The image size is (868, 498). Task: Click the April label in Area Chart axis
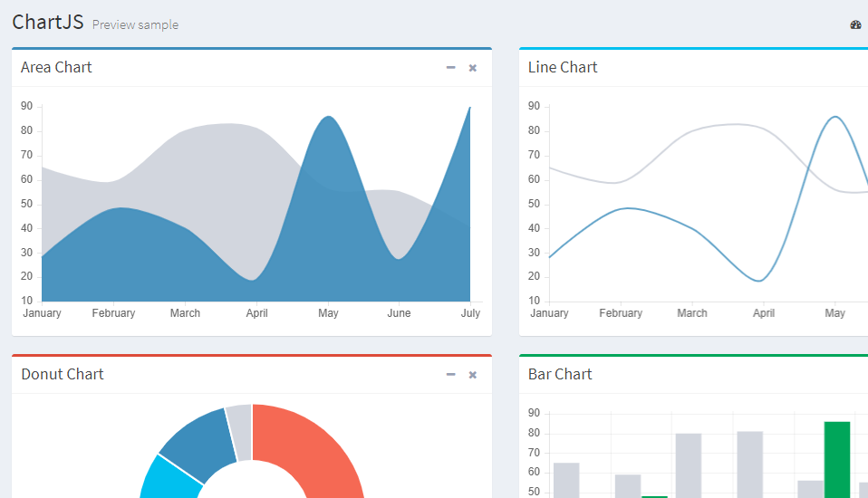(x=256, y=313)
